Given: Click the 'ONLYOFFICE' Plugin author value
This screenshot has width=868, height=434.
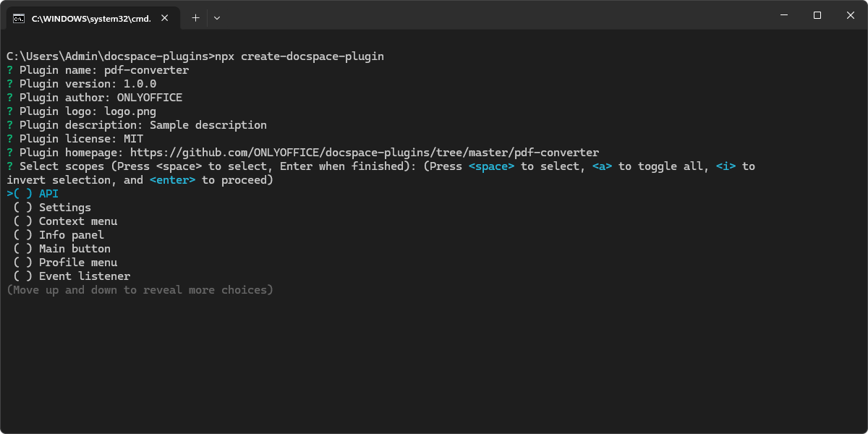Looking at the screenshot, I should 150,98.
